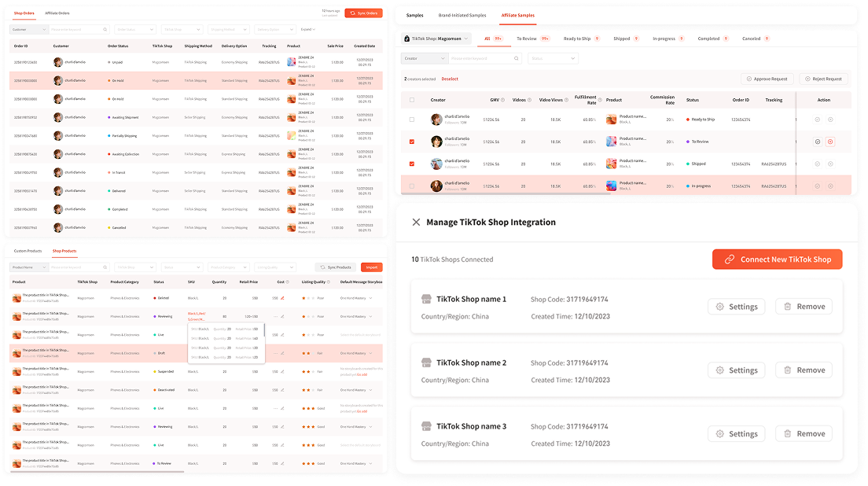Uncheck the checkbox for the To Review creator
Screen dimensions: 868x486
tap(412, 142)
